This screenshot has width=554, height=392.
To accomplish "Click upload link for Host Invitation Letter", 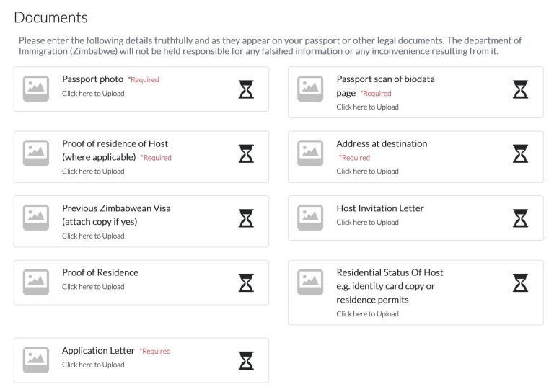I will tap(367, 223).
